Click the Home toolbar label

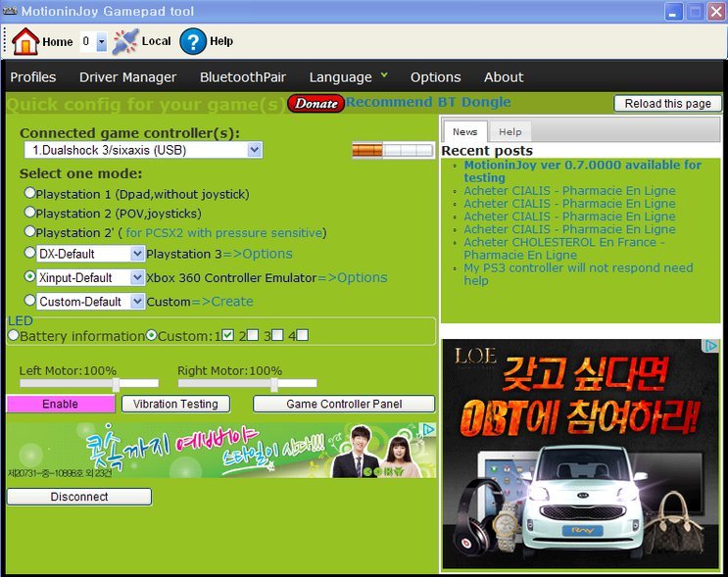coord(58,42)
